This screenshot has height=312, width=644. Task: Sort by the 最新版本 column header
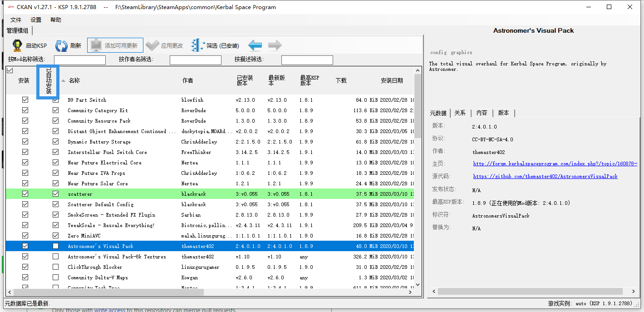pos(276,80)
